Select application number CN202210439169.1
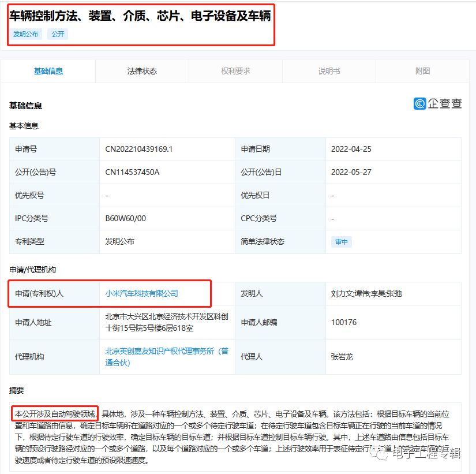This screenshot has width=476, height=474. click(138, 149)
